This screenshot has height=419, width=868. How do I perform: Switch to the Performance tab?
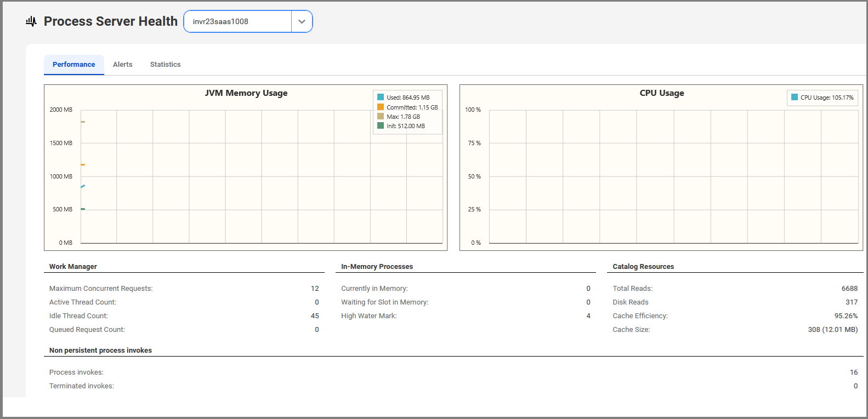point(74,65)
